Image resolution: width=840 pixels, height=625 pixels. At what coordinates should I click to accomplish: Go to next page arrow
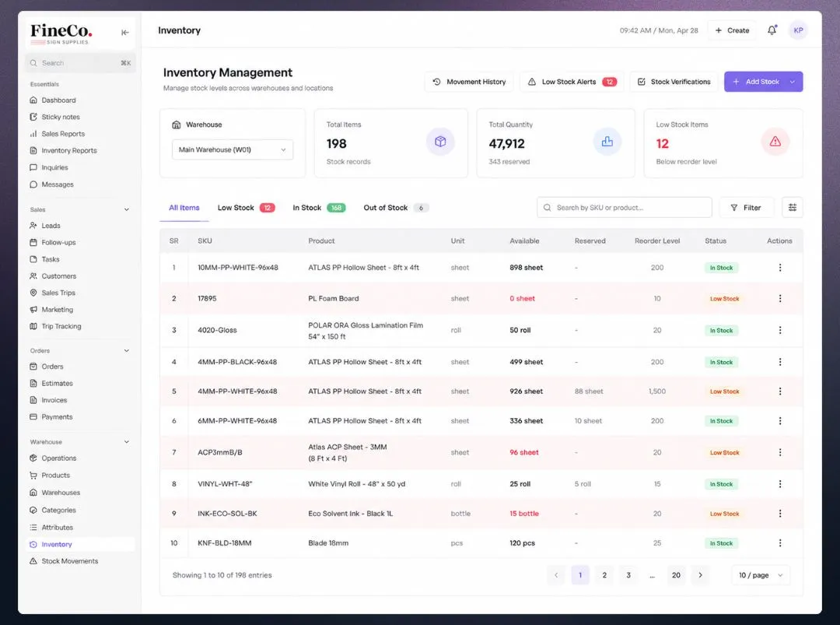click(x=700, y=575)
